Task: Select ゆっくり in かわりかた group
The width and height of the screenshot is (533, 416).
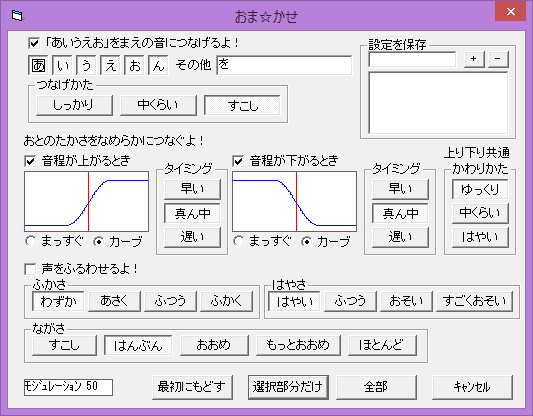Action: tap(480, 189)
